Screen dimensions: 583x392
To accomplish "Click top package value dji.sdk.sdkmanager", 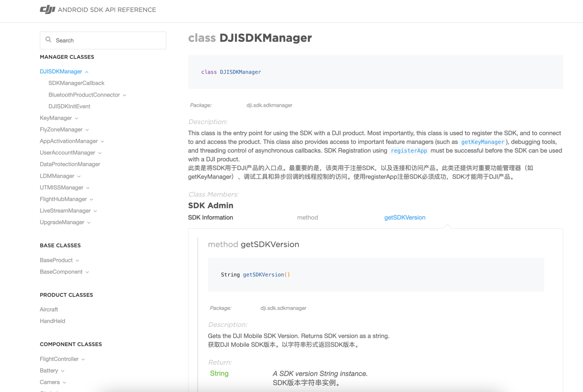I will 269,105.
